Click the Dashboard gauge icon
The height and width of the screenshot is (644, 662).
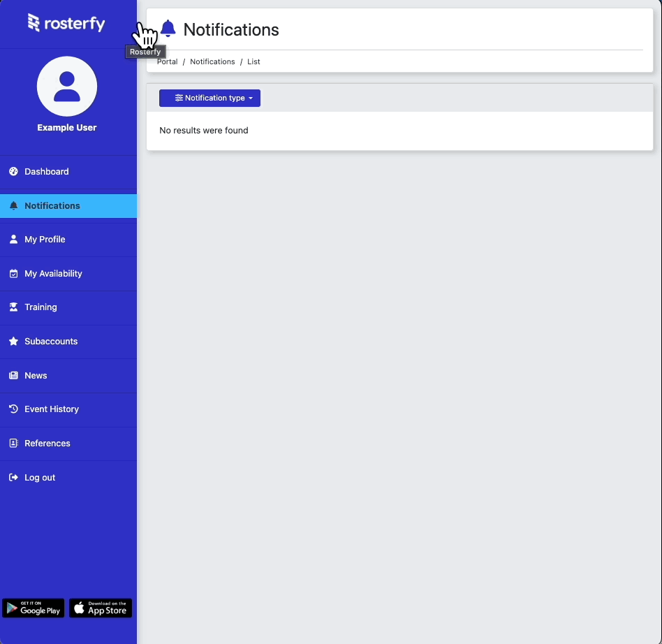point(13,171)
